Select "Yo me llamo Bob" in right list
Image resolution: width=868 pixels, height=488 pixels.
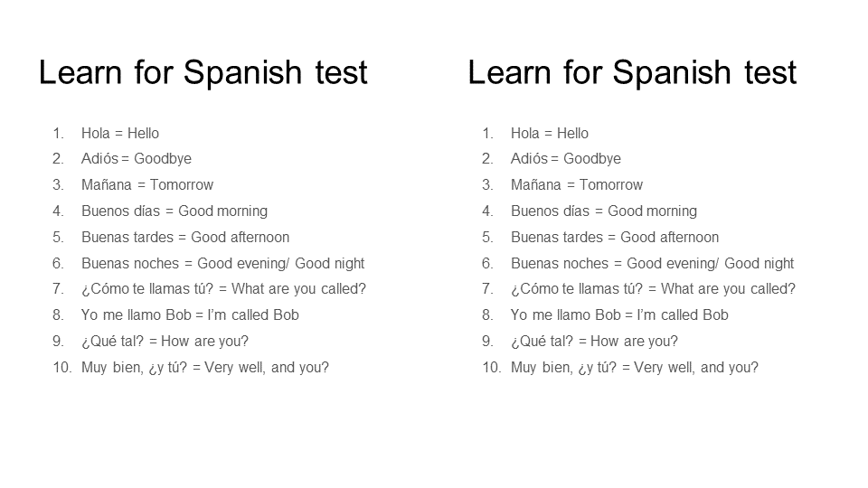(x=619, y=315)
